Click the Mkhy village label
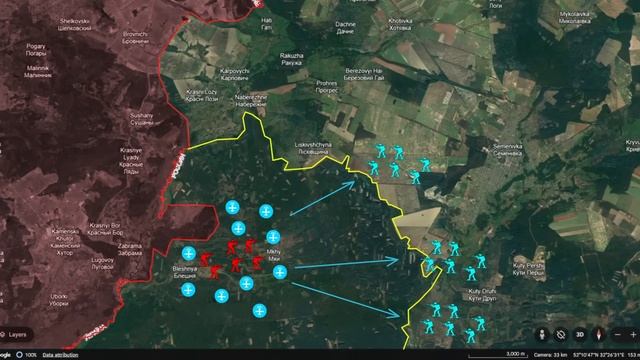Screen dimensions: 640x360 tap(273, 255)
